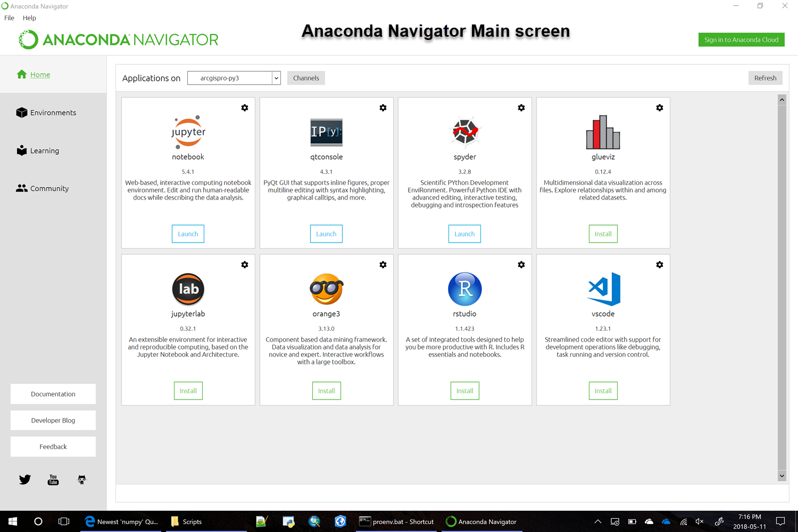Expand the arcgispro-py3 environment dropdown

point(276,78)
